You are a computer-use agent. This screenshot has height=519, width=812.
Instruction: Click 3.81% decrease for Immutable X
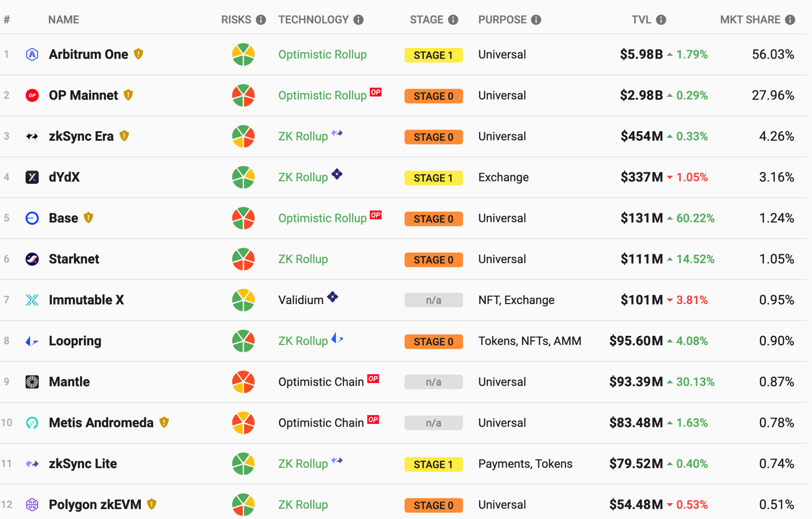tap(692, 300)
